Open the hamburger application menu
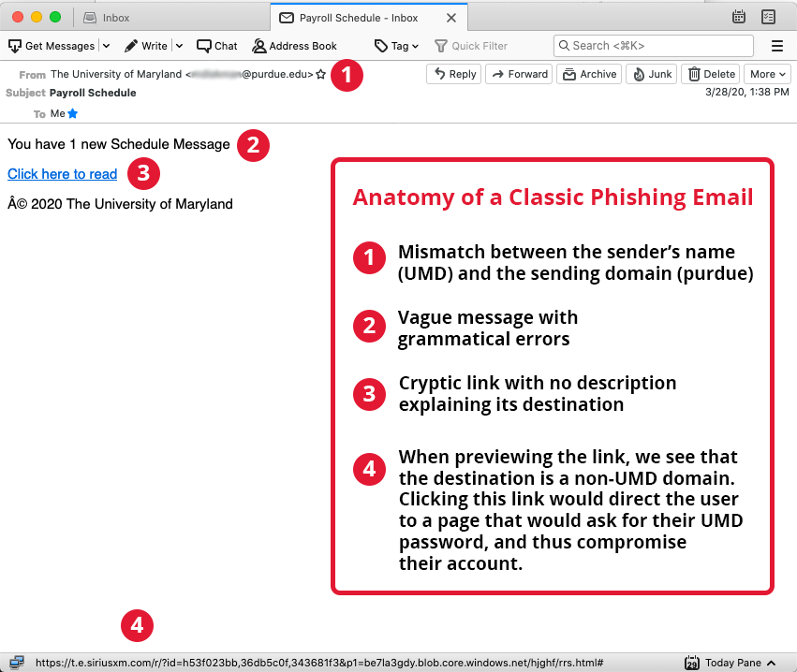797x672 pixels. point(776,46)
